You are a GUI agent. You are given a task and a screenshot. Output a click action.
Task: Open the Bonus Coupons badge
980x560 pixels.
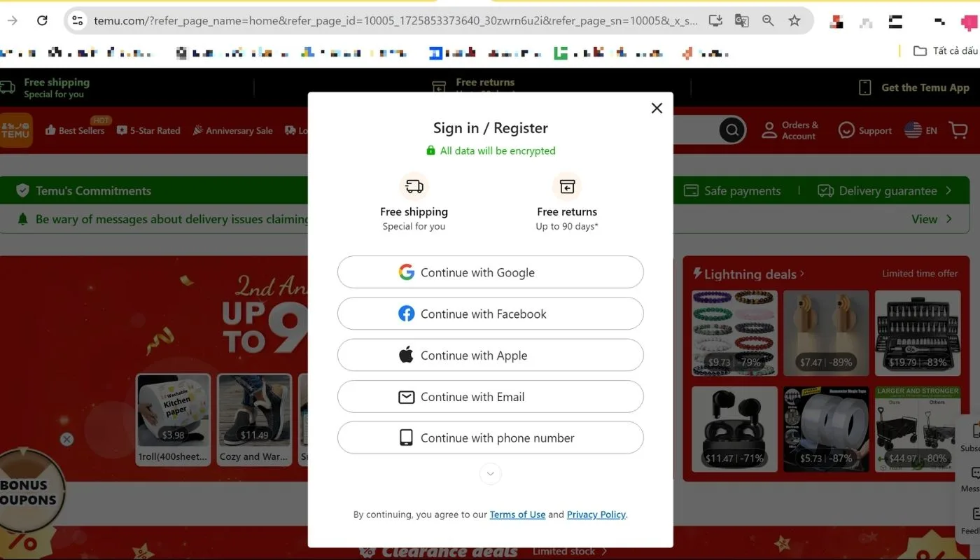29,493
